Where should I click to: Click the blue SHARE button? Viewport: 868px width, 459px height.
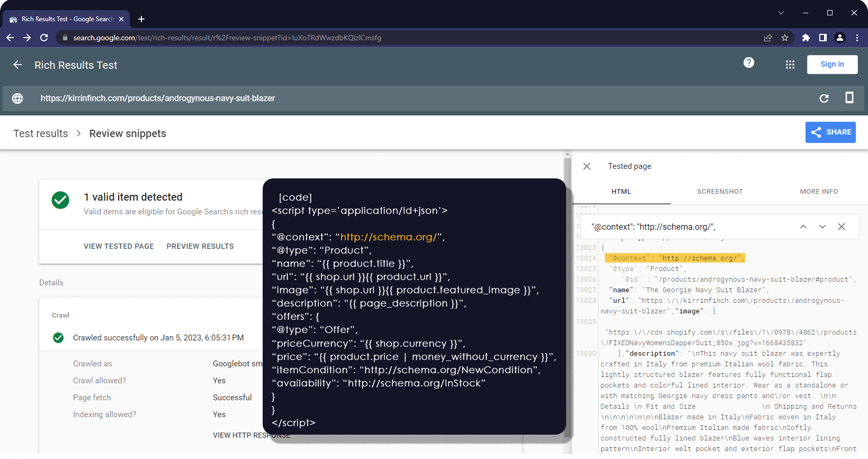coord(830,132)
